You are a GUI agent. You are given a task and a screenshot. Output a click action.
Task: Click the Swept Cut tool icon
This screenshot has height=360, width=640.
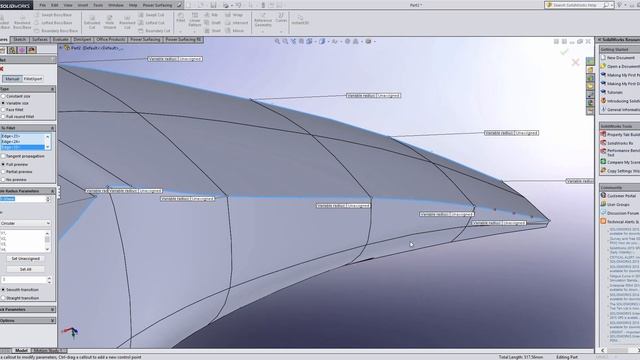click(x=141, y=15)
